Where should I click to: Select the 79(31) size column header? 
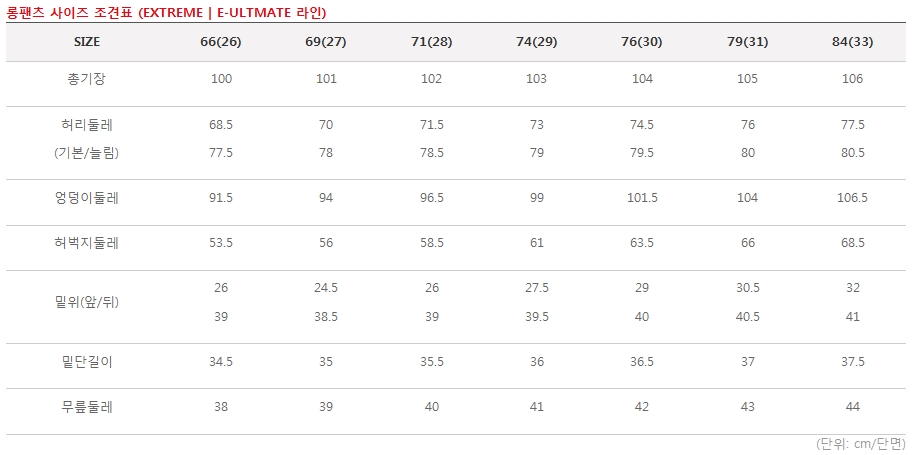pyautogui.click(x=747, y=42)
